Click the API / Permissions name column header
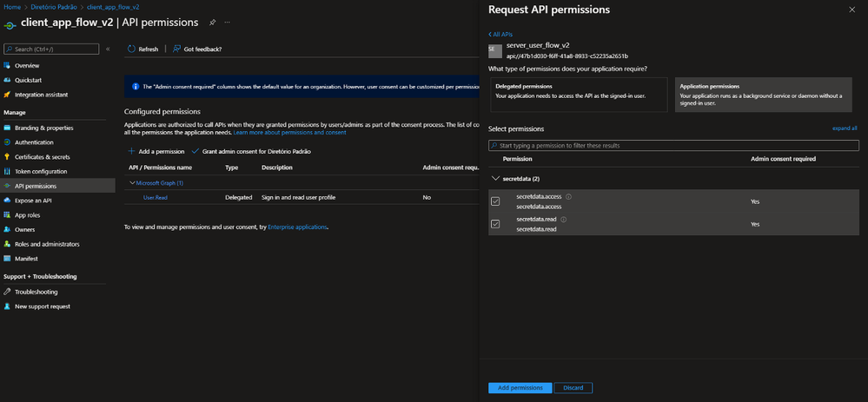 (160, 168)
